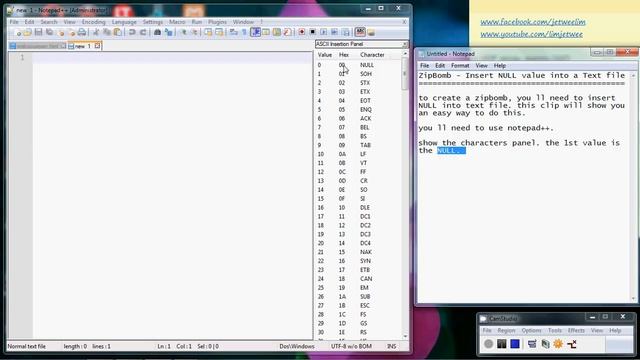Image resolution: width=640 pixels, height=360 pixels.
Task: Open Find with the binoculars icon
Action: coord(157,32)
